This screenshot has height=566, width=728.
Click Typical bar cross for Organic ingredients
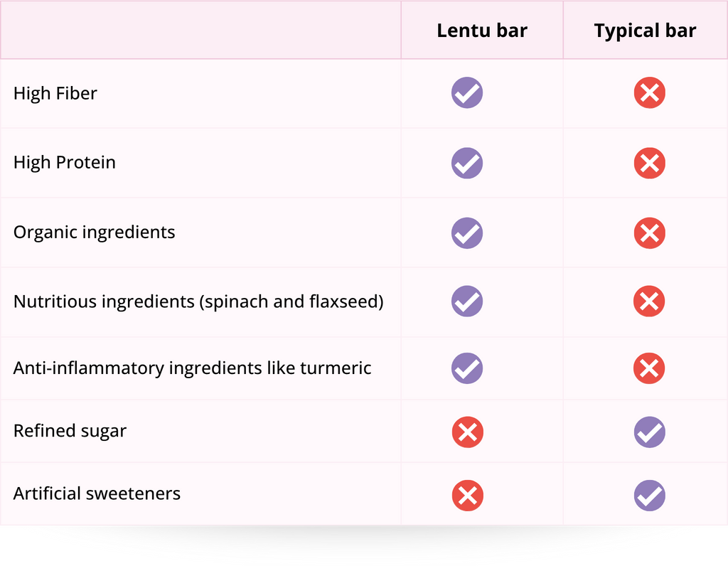point(649,233)
